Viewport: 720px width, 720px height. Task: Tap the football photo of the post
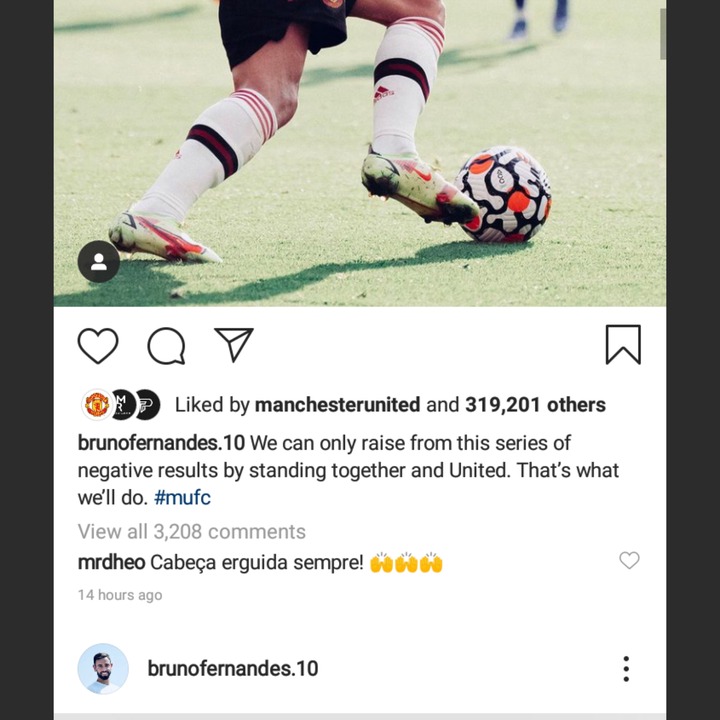(360, 153)
